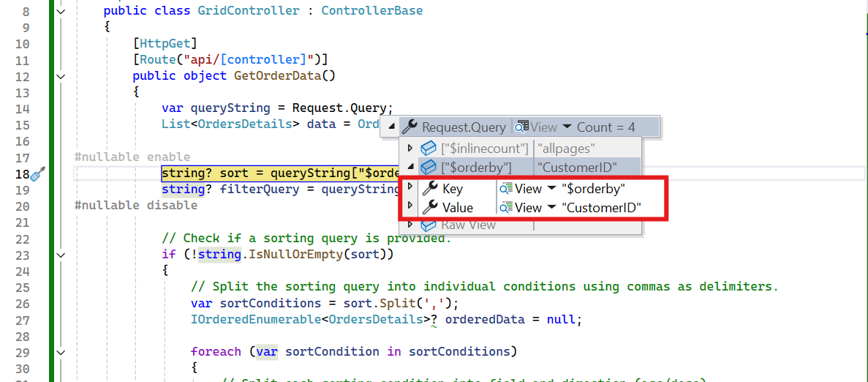
Task: Collapse the GetOrderData method outlining chevron
Action: point(61,76)
